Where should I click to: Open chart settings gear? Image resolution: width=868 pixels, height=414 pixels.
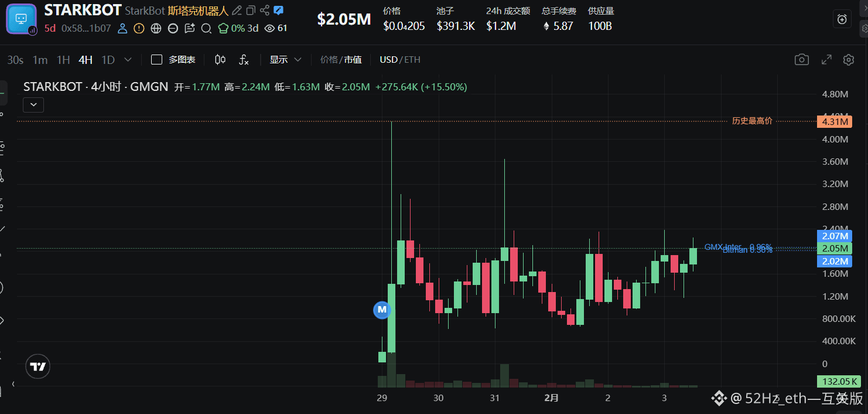[849, 60]
